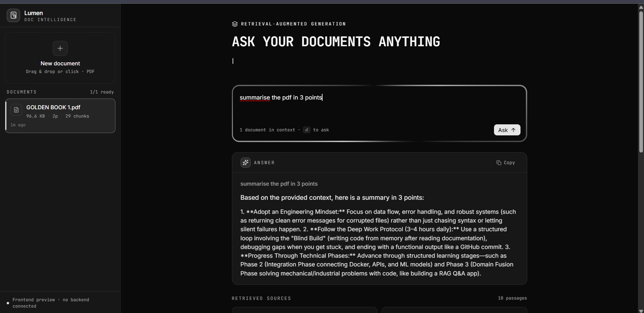
Task: Click 'Drag & drop or click · PDF' text
Action: [x=60, y=72]
